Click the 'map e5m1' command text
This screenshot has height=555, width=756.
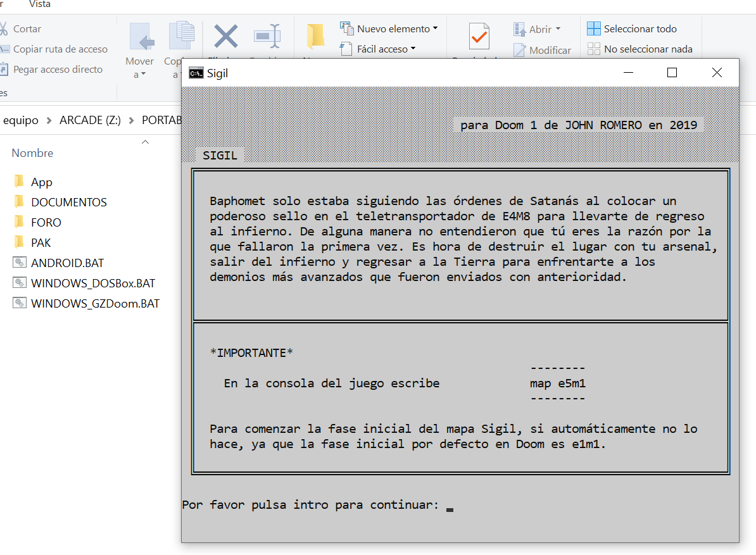[558, 384]
